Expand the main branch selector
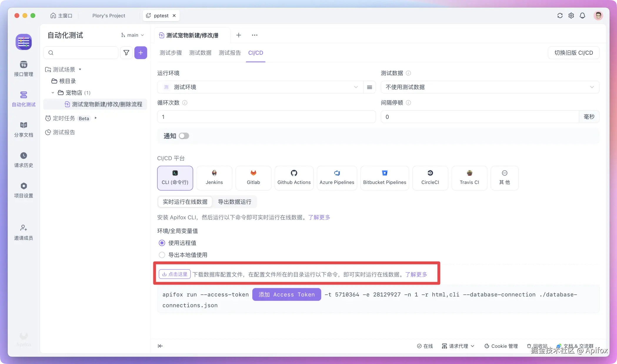Screen dimensions: 617x364 click(x=133, y=35)
